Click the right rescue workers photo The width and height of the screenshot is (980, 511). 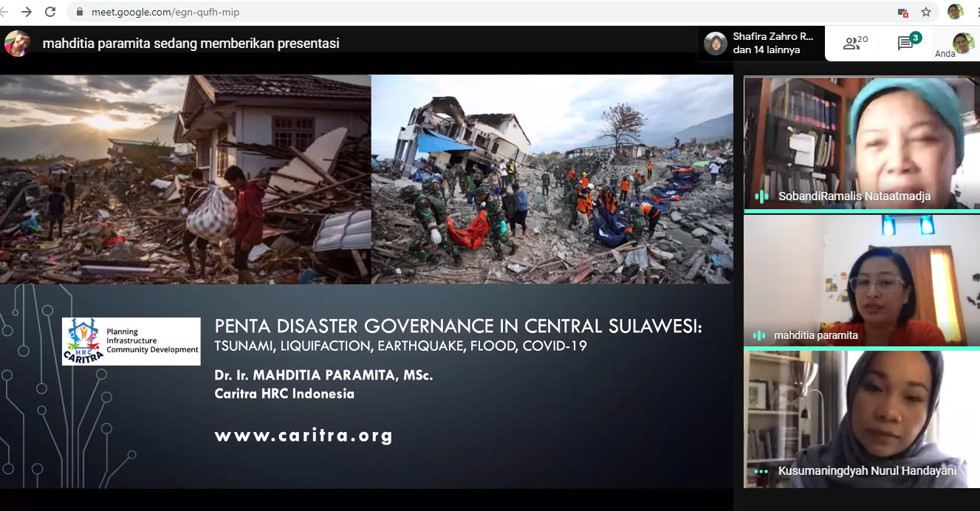point(552,179)
